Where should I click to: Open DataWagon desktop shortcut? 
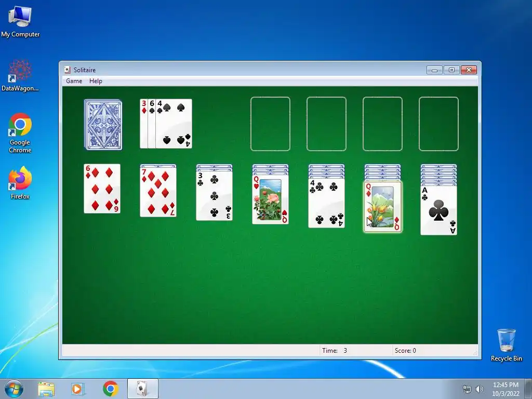point(20,75)
